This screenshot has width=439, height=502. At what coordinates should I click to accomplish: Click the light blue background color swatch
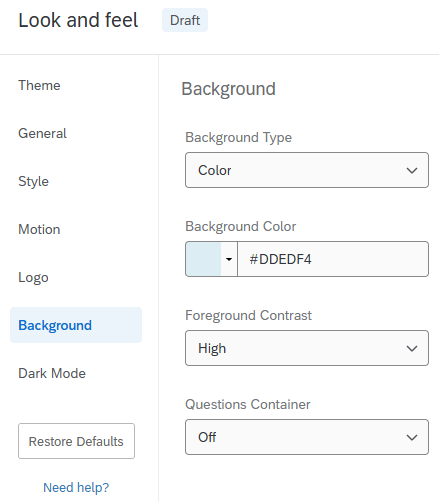point(204,259)
